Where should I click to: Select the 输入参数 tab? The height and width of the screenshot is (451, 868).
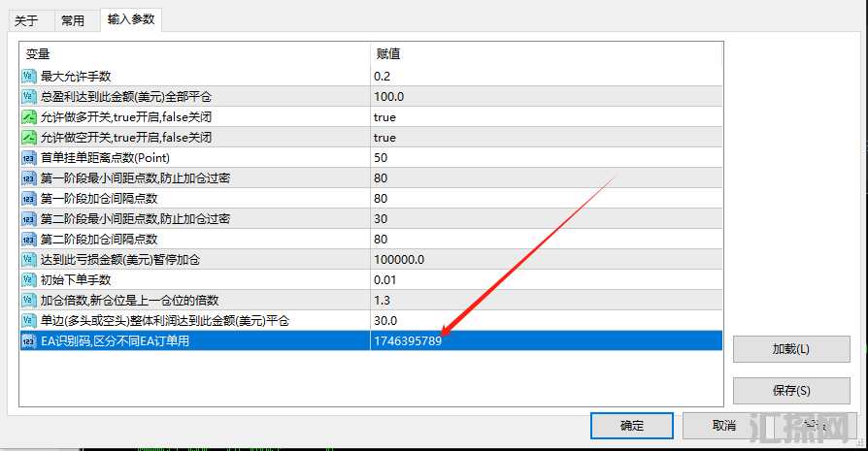coord(131,19)
